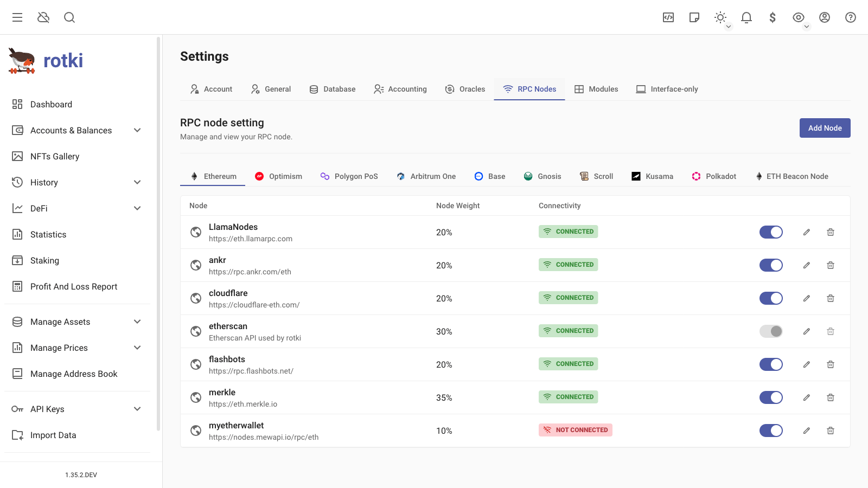Switch to the Oracles tab
Image resolution: width=868 pixels, height=488 pixels.
pyautogui.click(x=465, y=89)
